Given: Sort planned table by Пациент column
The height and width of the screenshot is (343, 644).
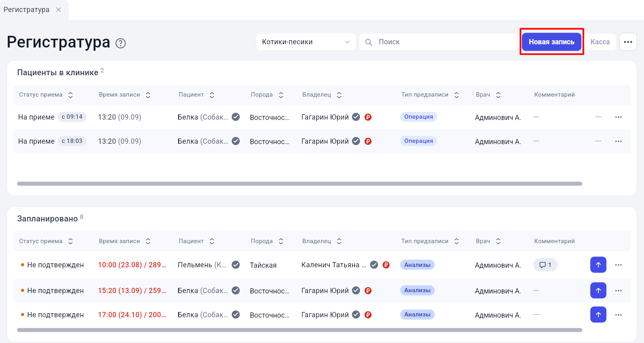Looking at the screenshot, I should pyautogui.click(x=212, y=241).
